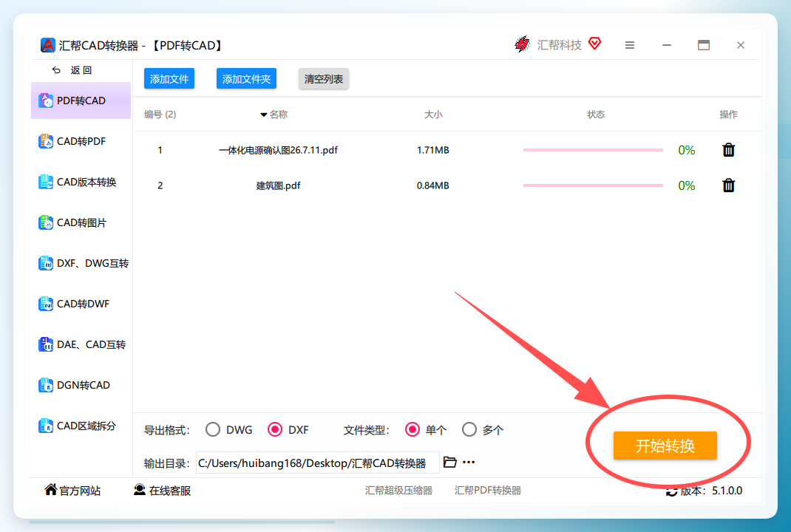Click the 汇帮科技 logo icon

[523, 44]
